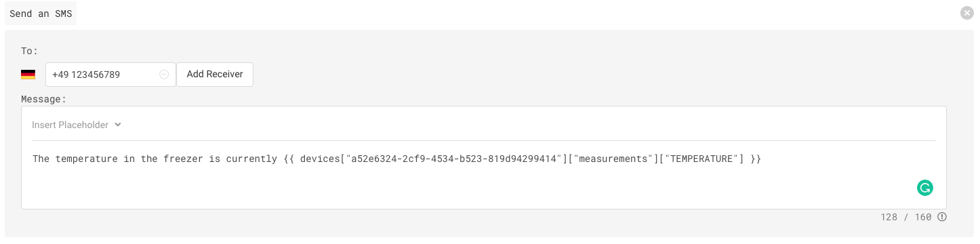Screen dimensions: 980x244
Task: Click the 128 / 160 character counter
Action: pos(906,217)
